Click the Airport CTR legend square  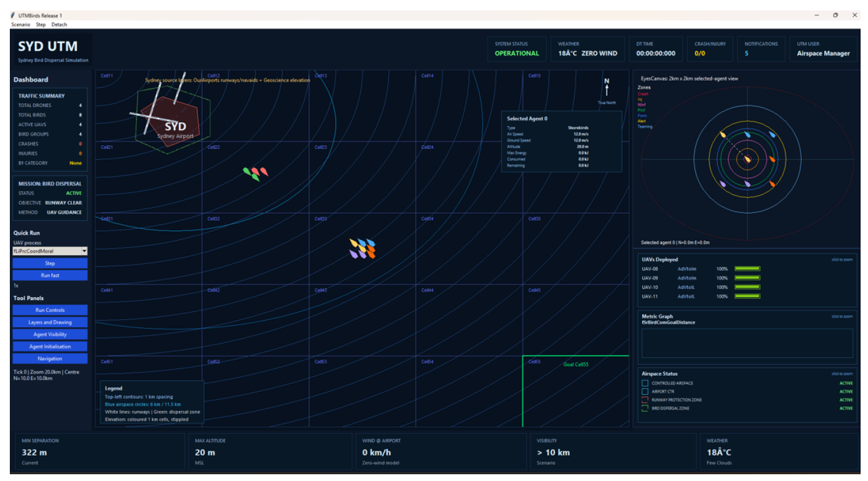(645, 391)
